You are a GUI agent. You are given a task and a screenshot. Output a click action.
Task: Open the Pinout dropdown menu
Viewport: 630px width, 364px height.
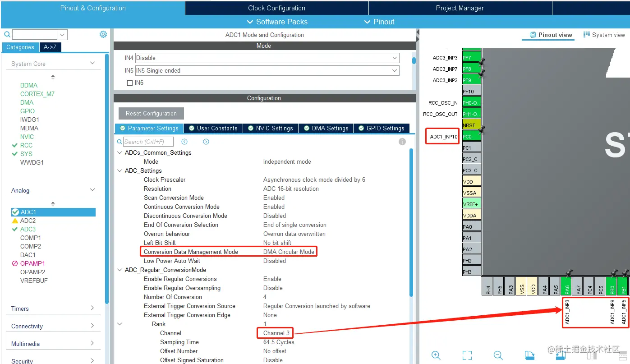(379, 22)
